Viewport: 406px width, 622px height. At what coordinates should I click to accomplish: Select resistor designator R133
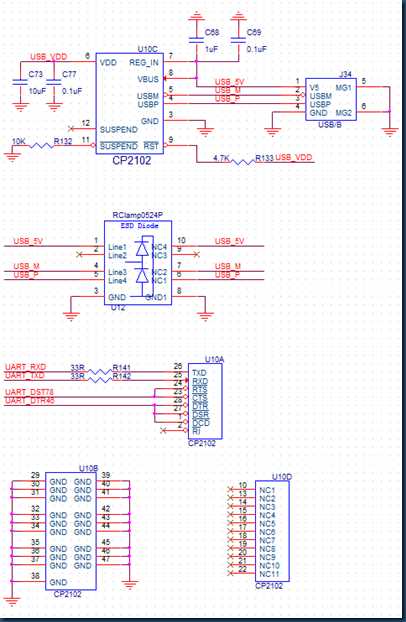tap(264, 158)
